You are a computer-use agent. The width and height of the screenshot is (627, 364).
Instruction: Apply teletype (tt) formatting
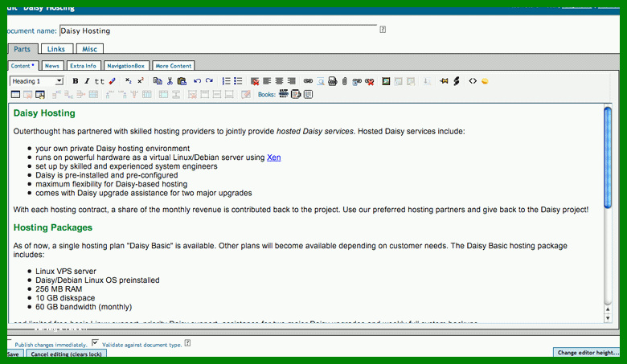[99, 81]
